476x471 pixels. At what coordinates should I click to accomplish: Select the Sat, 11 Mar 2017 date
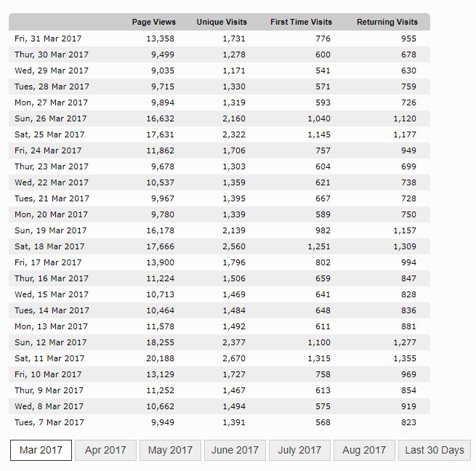[x=49, y=358]
